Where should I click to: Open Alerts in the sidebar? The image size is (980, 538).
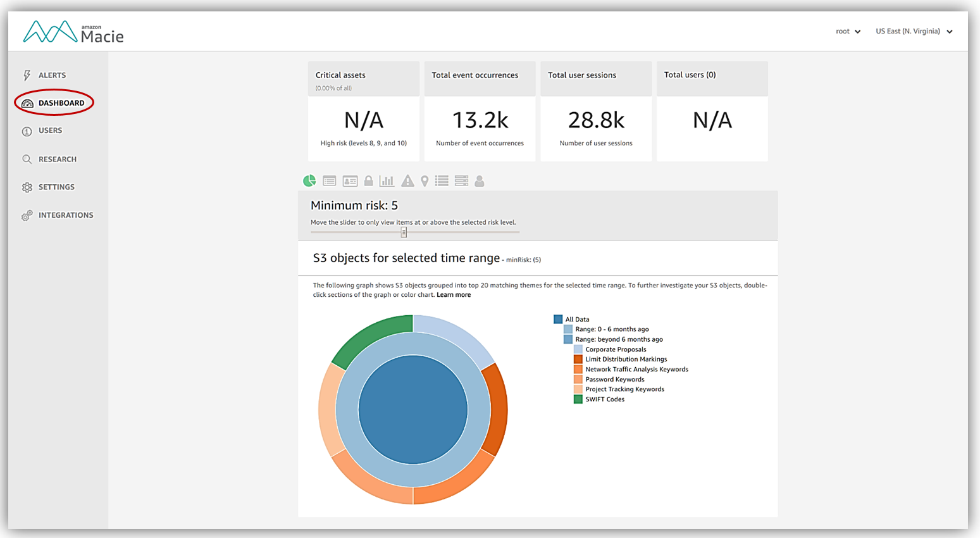tap(52, 75)
